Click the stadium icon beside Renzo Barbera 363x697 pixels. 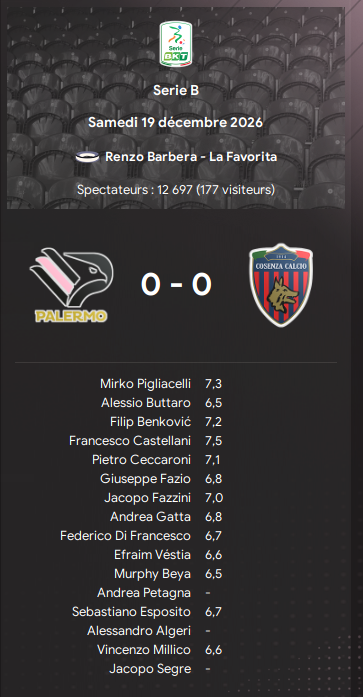pos(87,157)
